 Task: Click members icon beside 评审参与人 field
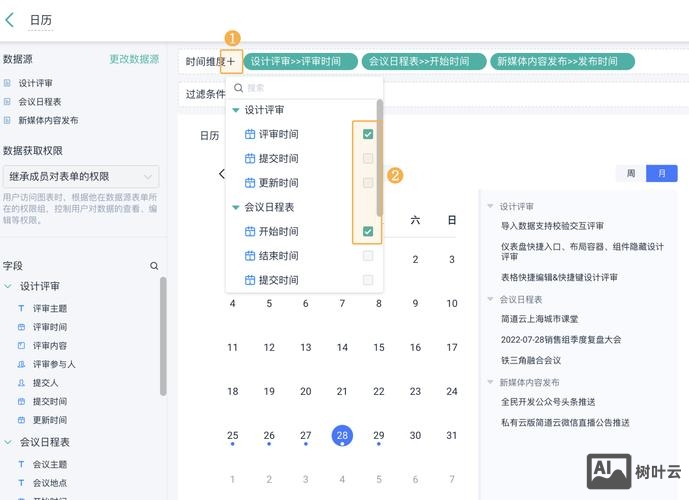[21, 364]
